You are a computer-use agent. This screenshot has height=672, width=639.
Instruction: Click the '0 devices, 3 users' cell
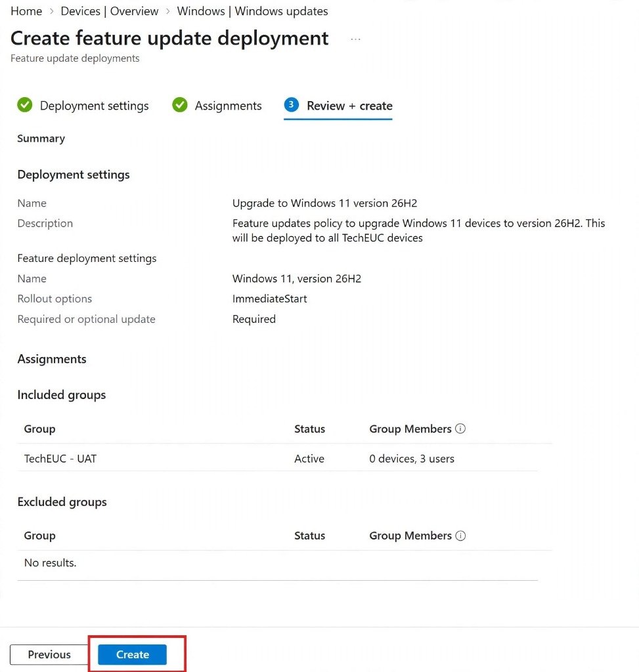(412, 459)
